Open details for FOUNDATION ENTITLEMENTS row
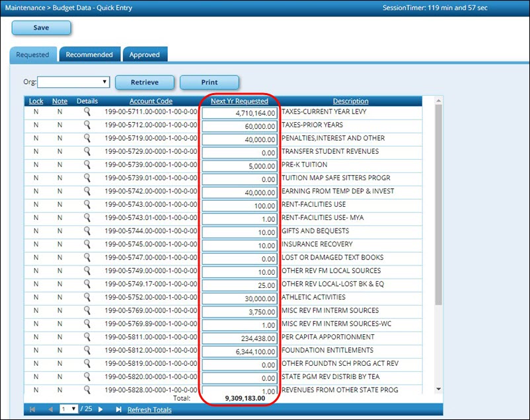This screenshot has width=530, height=420. pos(87,351)
